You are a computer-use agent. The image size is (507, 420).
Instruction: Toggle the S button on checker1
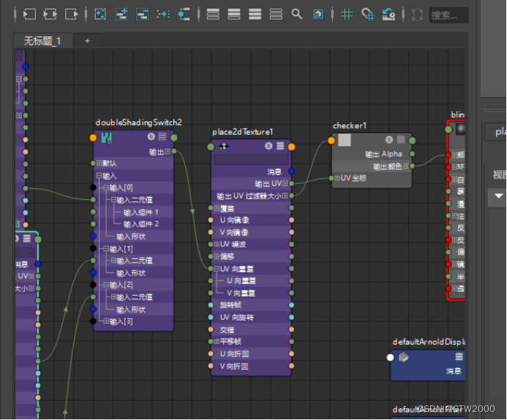(x=389, y=140)
